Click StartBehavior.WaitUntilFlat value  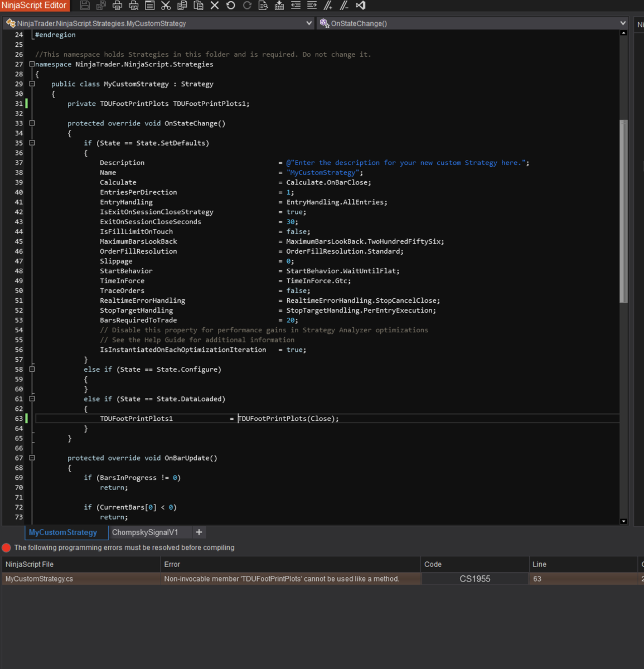343,271
